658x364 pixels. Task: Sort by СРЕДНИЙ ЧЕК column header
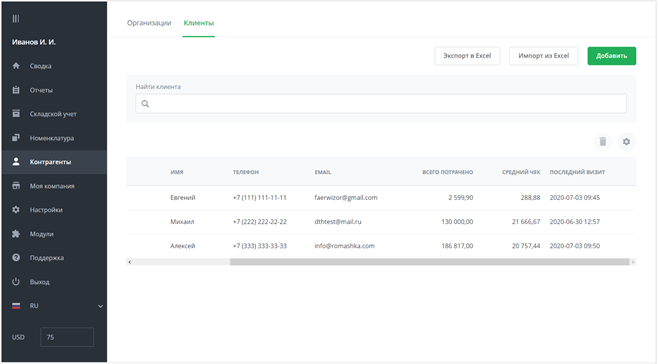pos(521,172)
